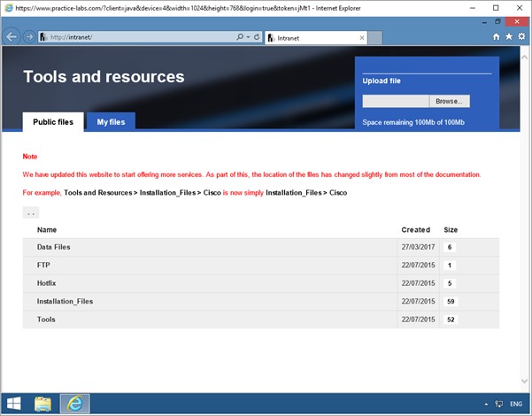Click the size value 1 for FTP

click(450, 265)
